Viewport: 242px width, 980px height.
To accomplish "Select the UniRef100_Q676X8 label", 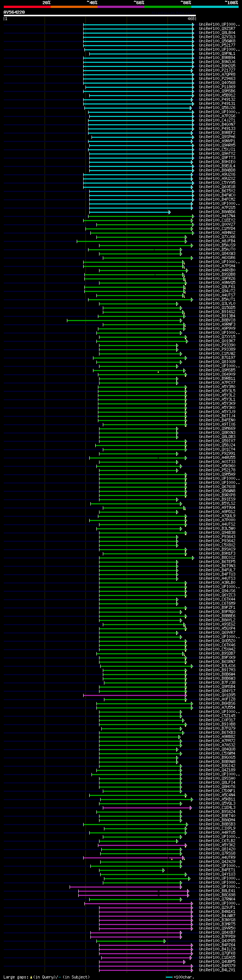I will pyautogui.click(x=217, y=487).
